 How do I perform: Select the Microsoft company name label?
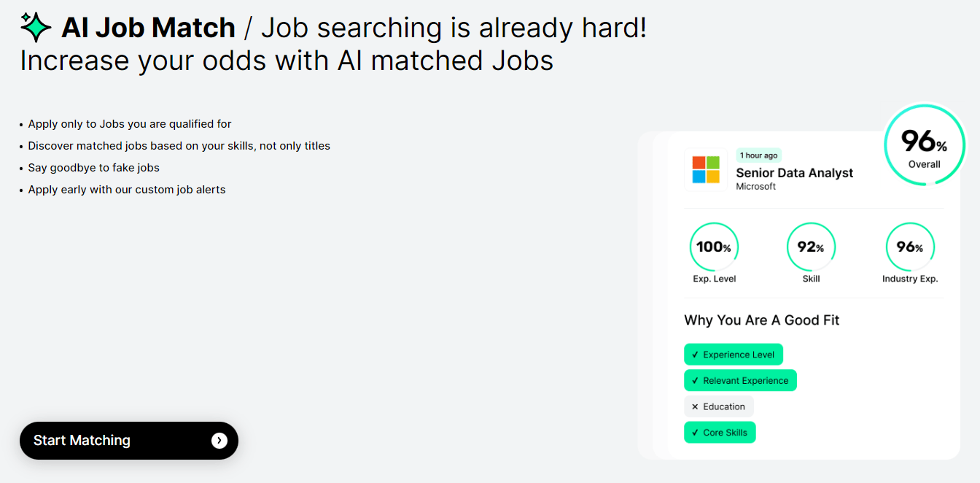(755, 186)
